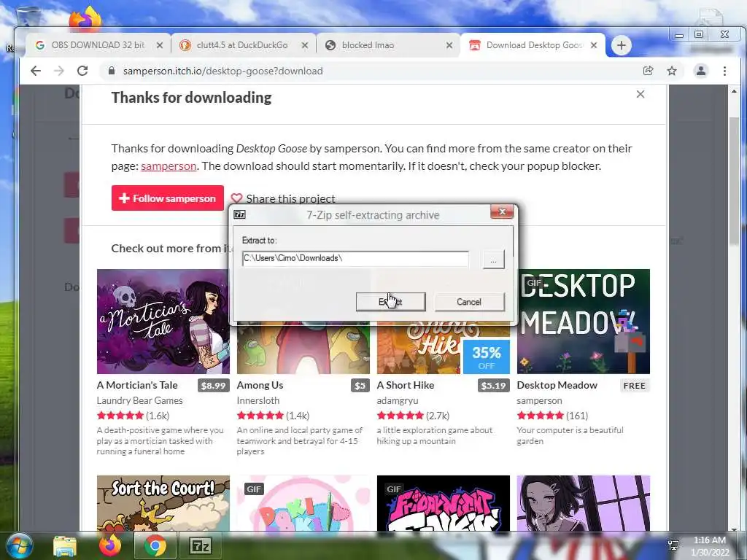Click samperson under Desktop Meadow
Image resolution: width=747 pixels, height=560 pixels.
pyautogui.click(x=539, y=400)
